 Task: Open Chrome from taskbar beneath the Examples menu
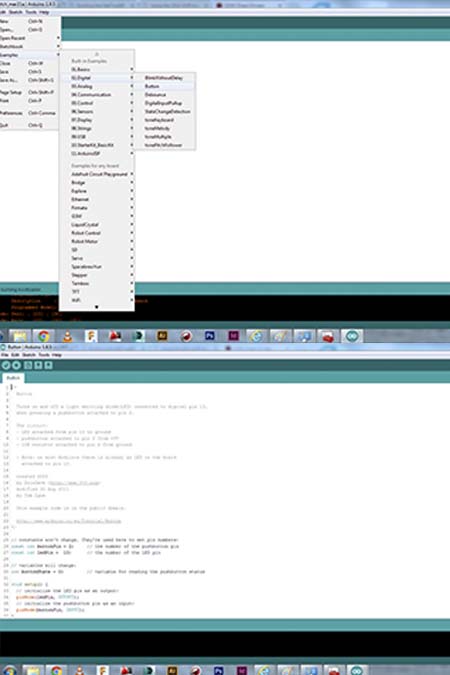pyautogui.click(x=43, y=336)
